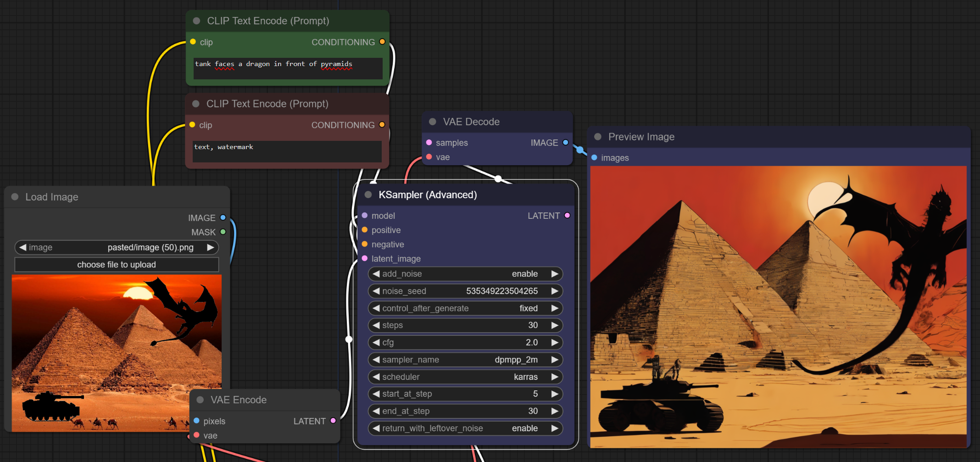Click the choose file to upload button
Viewport: 980px width, 462px height.
(117, 265)
